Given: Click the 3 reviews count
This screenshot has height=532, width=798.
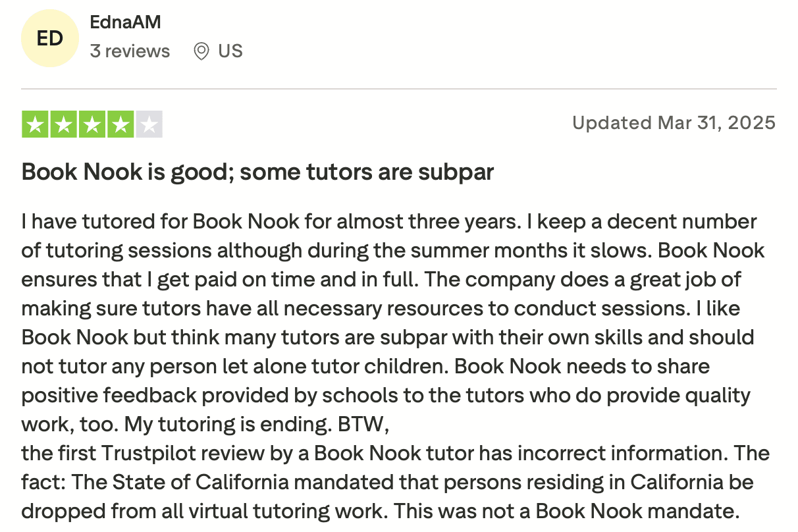Looking at the screenshot, I should (x=130, y=51).
